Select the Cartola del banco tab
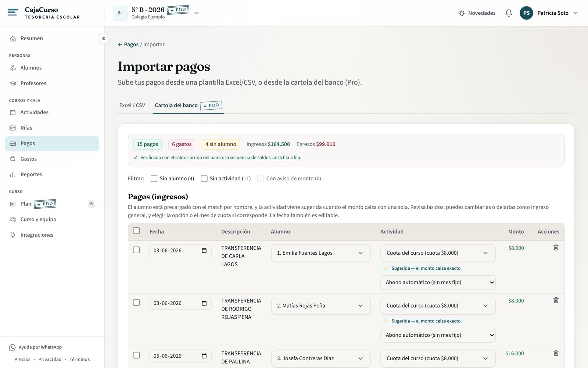This screenshot has height=368, width=588. click(188, 105)
